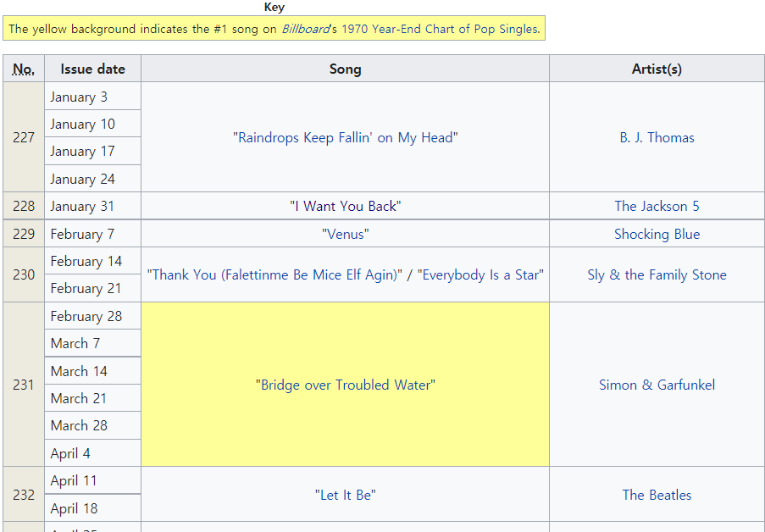Click the number 231 cell
The image size is (765, 532).
pos(24,385)
